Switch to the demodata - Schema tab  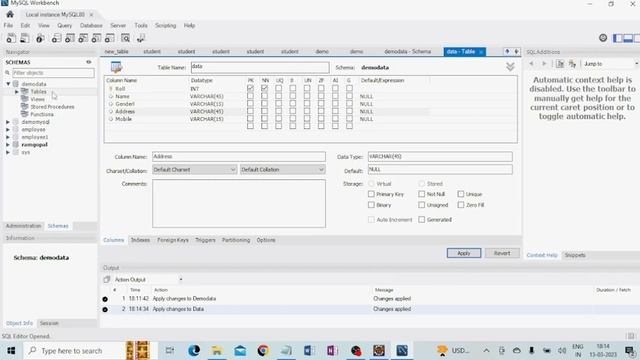tap(407, 51)
